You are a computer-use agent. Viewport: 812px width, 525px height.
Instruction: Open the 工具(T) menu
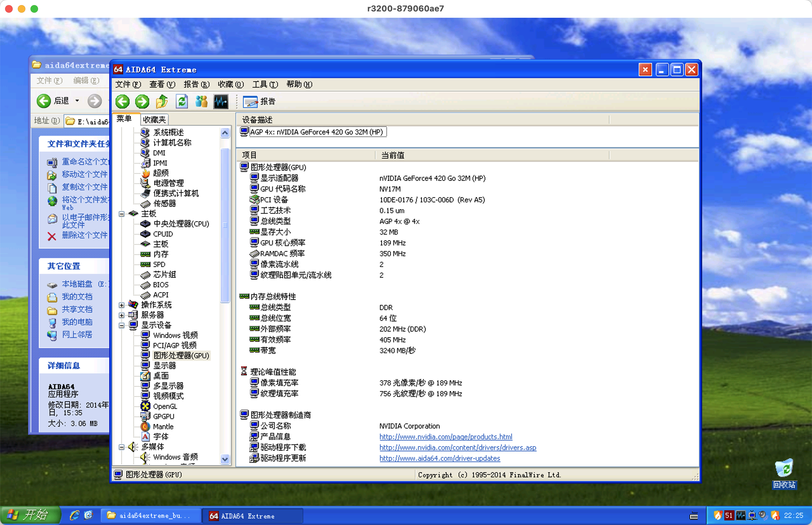(265, 84)
